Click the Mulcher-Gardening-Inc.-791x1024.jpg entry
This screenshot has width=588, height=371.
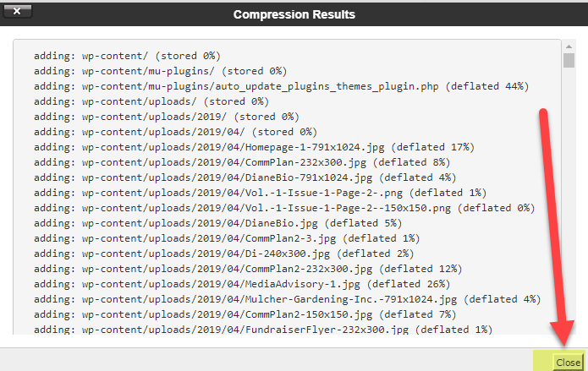(x=288, y=299)
